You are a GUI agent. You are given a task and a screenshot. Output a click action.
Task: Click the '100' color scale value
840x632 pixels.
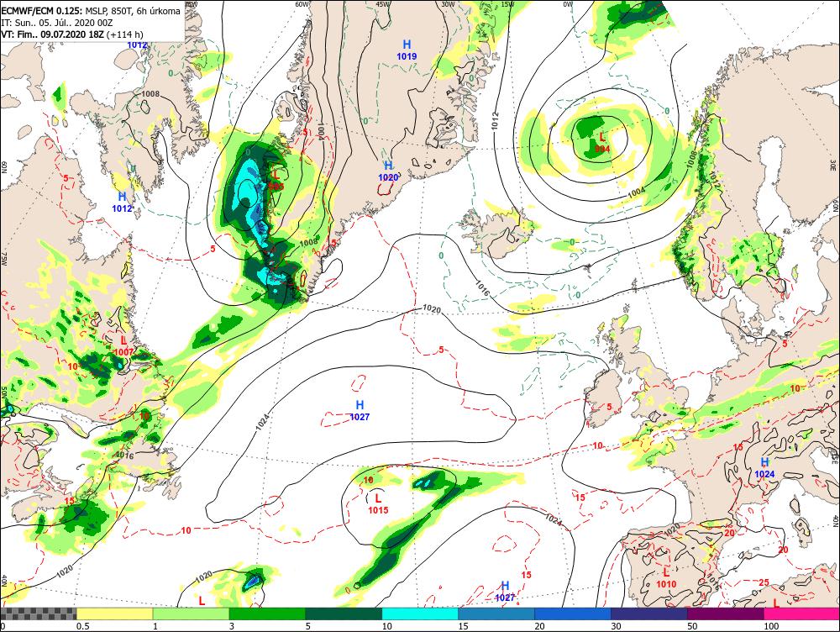pos(771,626)
